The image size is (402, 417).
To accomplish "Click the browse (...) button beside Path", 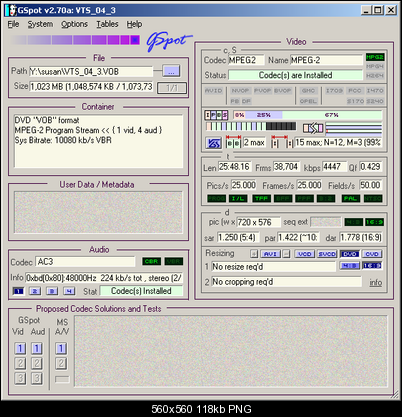I will 171,71.
